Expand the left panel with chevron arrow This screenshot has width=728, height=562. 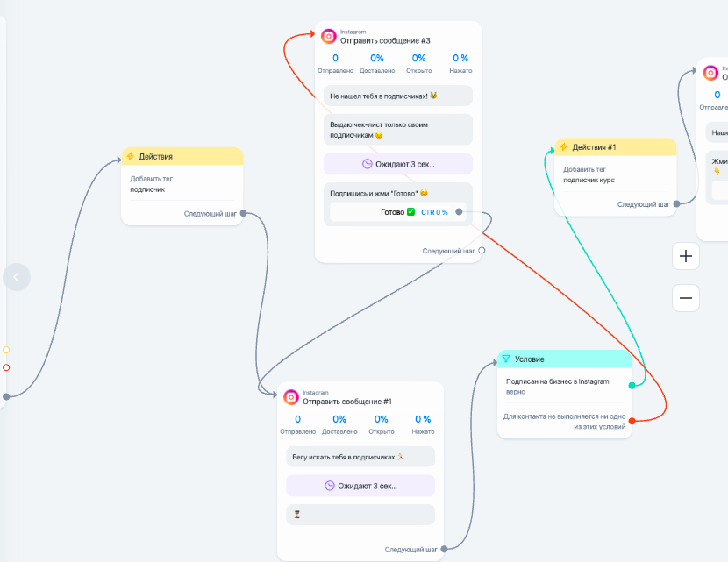pyautogui.click(x=17, y=277)
